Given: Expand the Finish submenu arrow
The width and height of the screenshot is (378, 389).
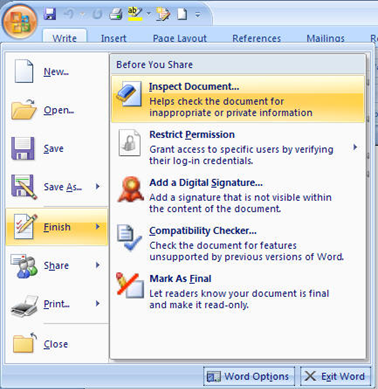Looking at the screenshot, I should [x=98, y=227].
